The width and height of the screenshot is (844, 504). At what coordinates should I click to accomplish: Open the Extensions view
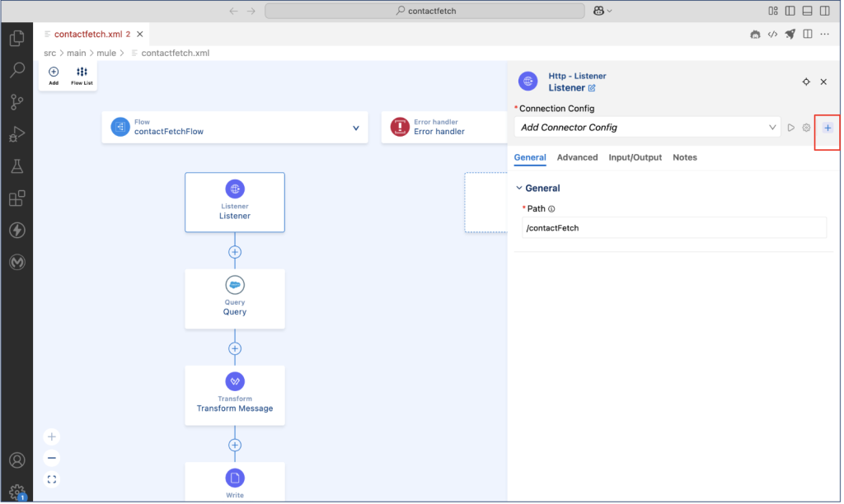click(17, 198)
